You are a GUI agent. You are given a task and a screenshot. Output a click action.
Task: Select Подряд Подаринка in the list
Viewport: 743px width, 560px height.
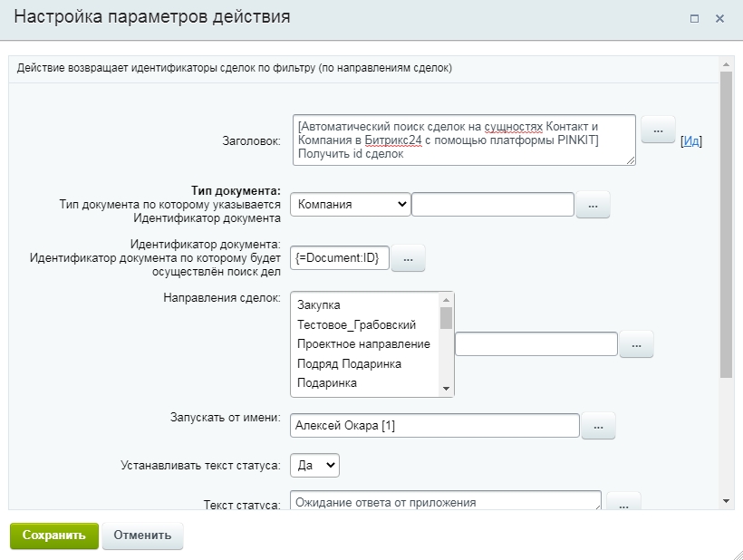point(349,364)
